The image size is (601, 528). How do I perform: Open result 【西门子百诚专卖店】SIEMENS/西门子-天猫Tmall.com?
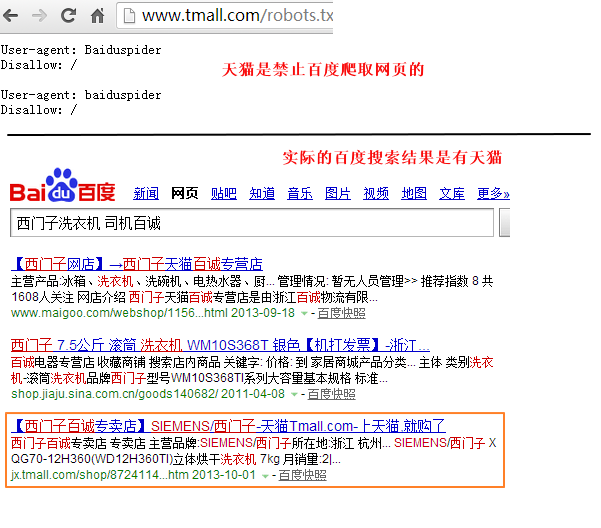[x=228, y=426]
